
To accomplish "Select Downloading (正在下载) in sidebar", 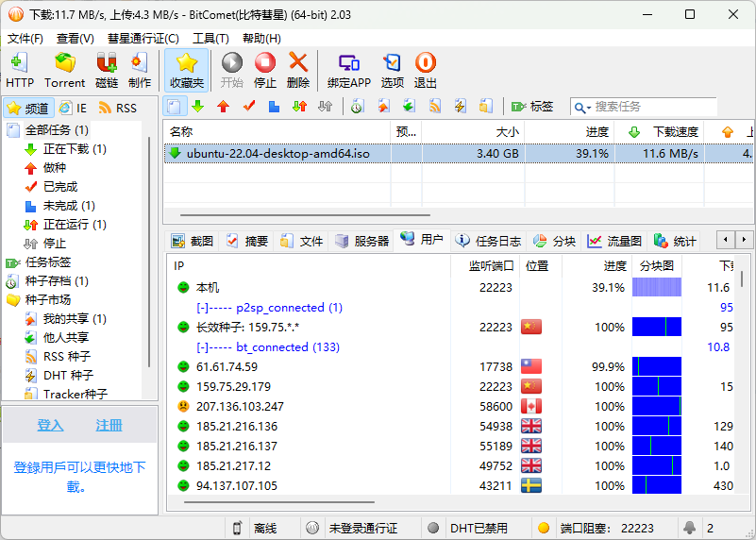I will click(75, 149).
